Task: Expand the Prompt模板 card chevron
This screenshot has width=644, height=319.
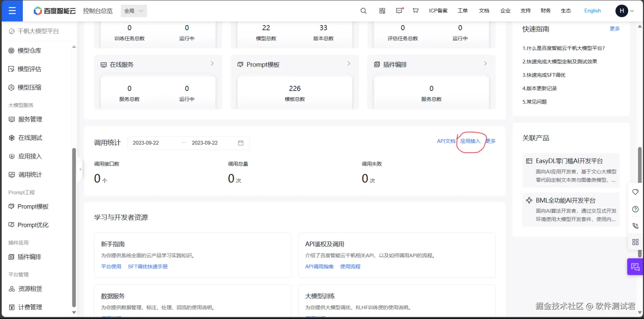Action: tap(349, 64)
